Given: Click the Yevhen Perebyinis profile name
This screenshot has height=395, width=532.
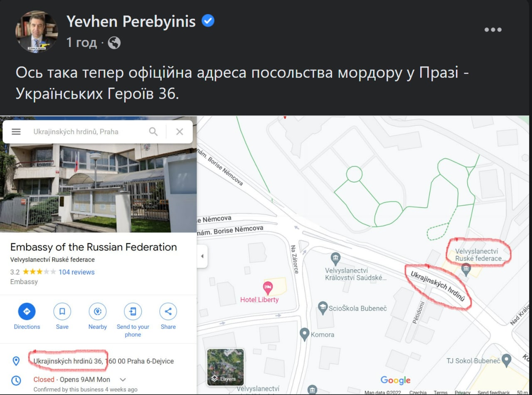Looking at the screenshot, I should [131, 22].
